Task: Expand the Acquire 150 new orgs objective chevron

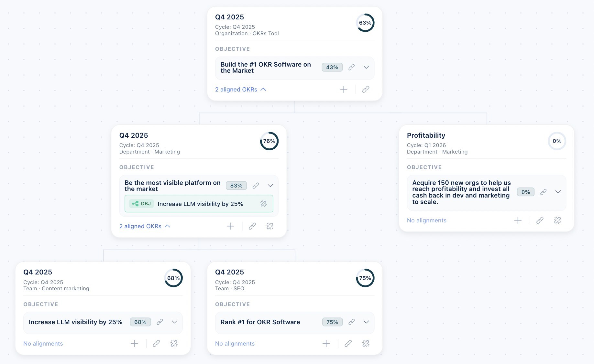Action: pyautogui.click(x=558, y=192)
